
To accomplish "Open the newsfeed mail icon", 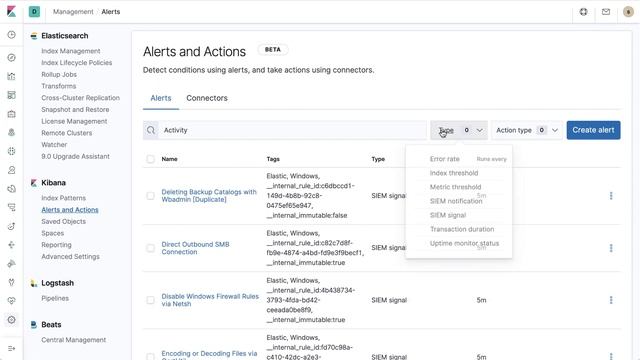I will point(606,12).
